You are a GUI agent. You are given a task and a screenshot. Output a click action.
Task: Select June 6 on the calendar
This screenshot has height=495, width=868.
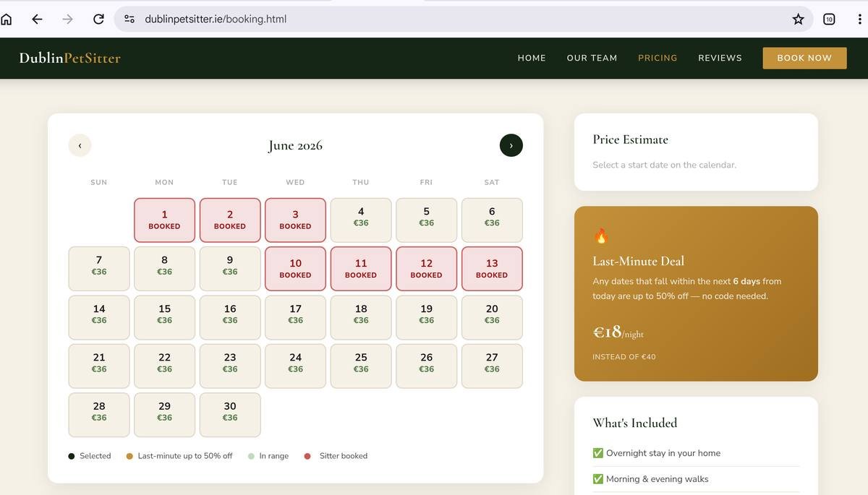(x=492, y=220)
